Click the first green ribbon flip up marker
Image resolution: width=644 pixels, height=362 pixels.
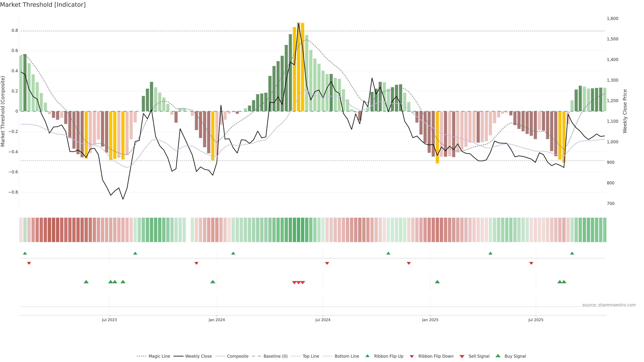[25, 253]
